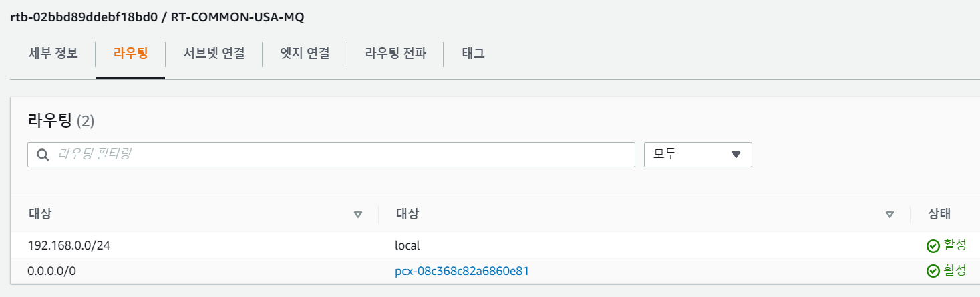980x297 pixels.
Task: Click the RT-COMMON-USA-MQ route table title
Action: click(x=236, y=17)
